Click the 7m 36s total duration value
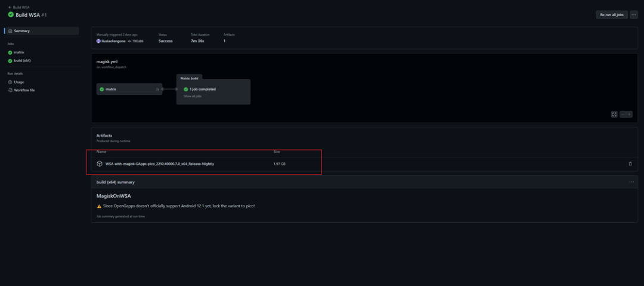The height and width of the screenshot is (286, 644). (x=197, y=41)
